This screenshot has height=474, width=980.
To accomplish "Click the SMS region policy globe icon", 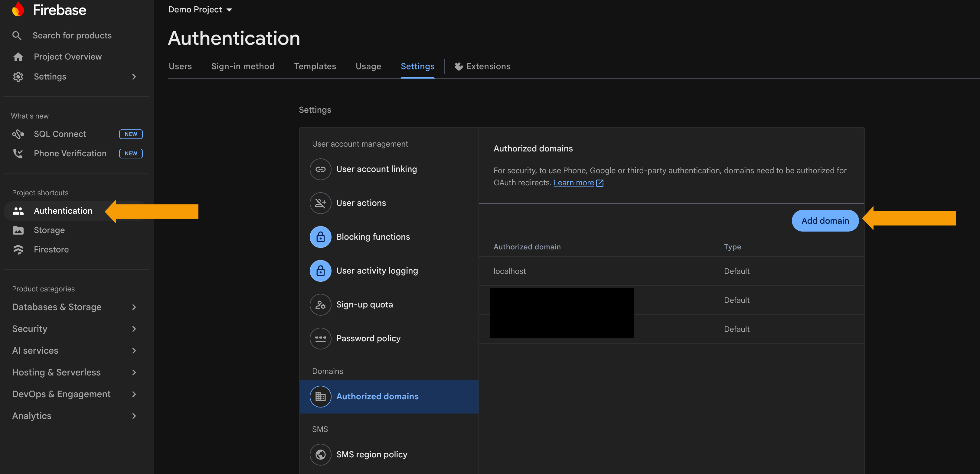I will point(320,455).
